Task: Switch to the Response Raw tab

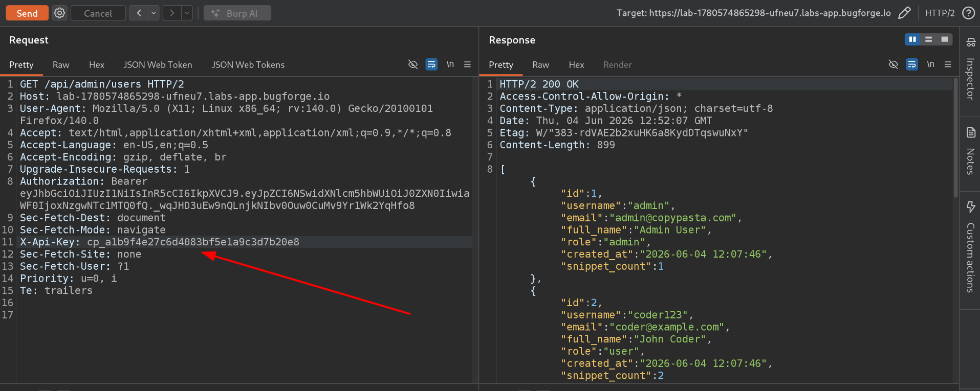Action: point(540,65)
